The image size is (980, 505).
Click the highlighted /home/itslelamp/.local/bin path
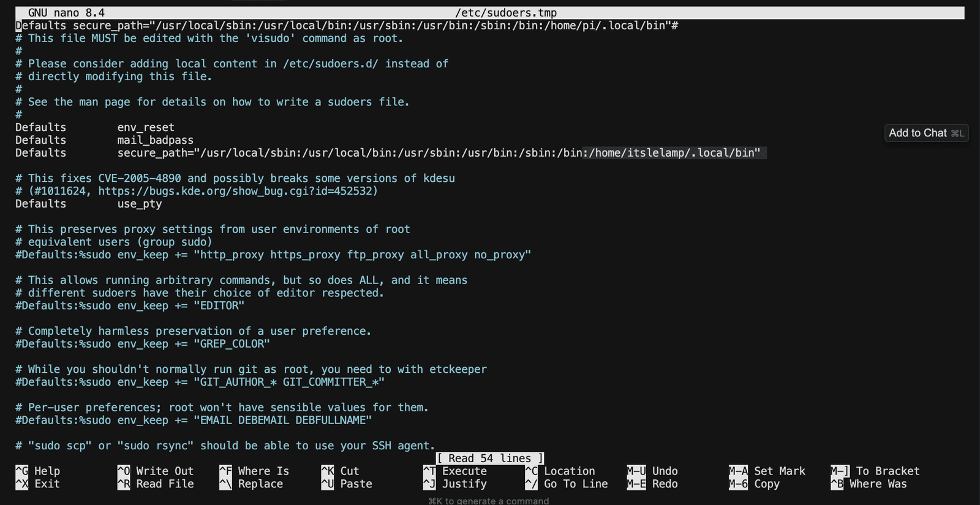tap(674, 153)
